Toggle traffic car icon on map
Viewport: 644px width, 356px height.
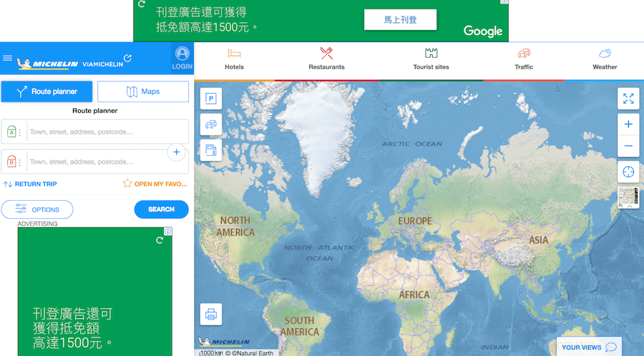tap(210, 124)
